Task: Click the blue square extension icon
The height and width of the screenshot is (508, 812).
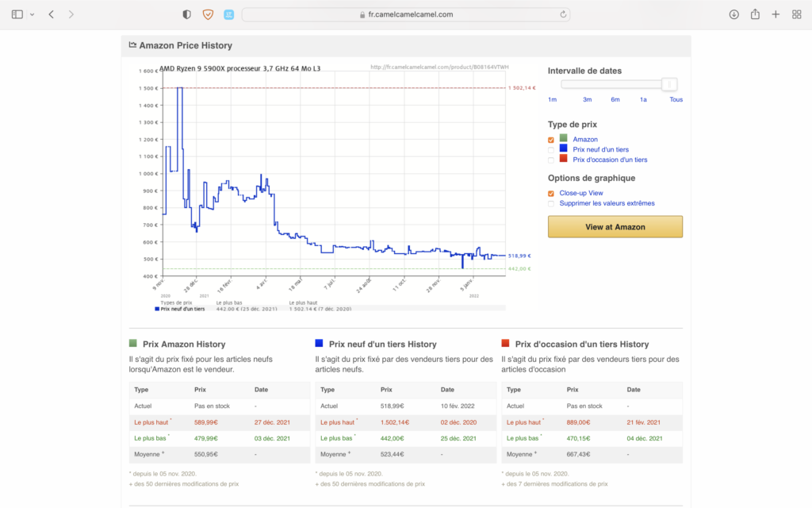Action: pyautogui.click(x=229, y=14)
